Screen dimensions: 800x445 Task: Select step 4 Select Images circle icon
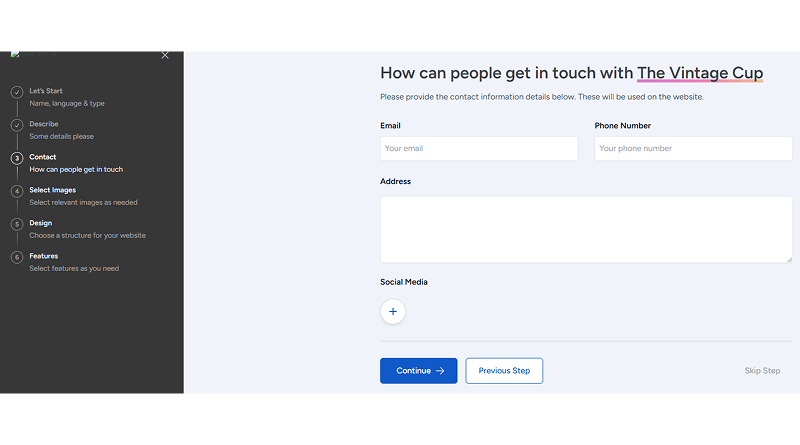point(17,191)
